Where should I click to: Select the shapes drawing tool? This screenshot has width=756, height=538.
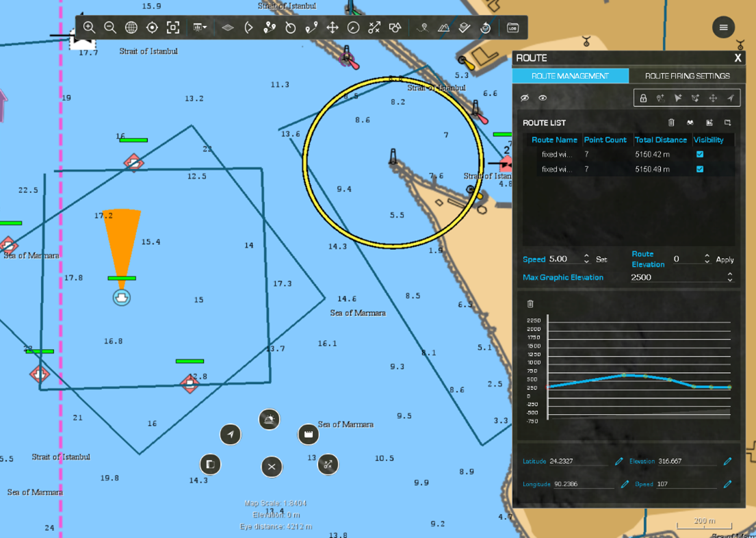click(395, 27)
